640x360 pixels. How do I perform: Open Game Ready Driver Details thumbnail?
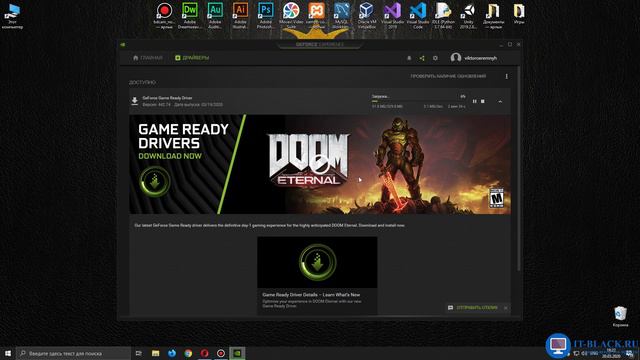click(317, 262)
